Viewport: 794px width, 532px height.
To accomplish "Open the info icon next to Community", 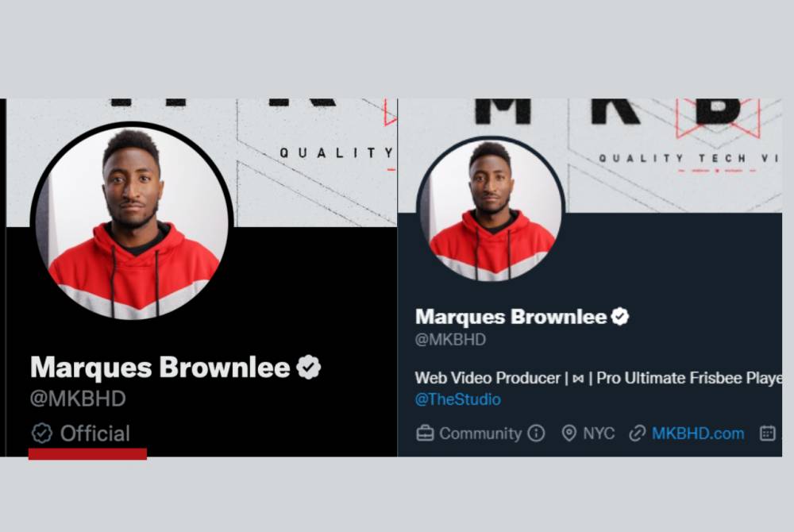I will (536, 434).
